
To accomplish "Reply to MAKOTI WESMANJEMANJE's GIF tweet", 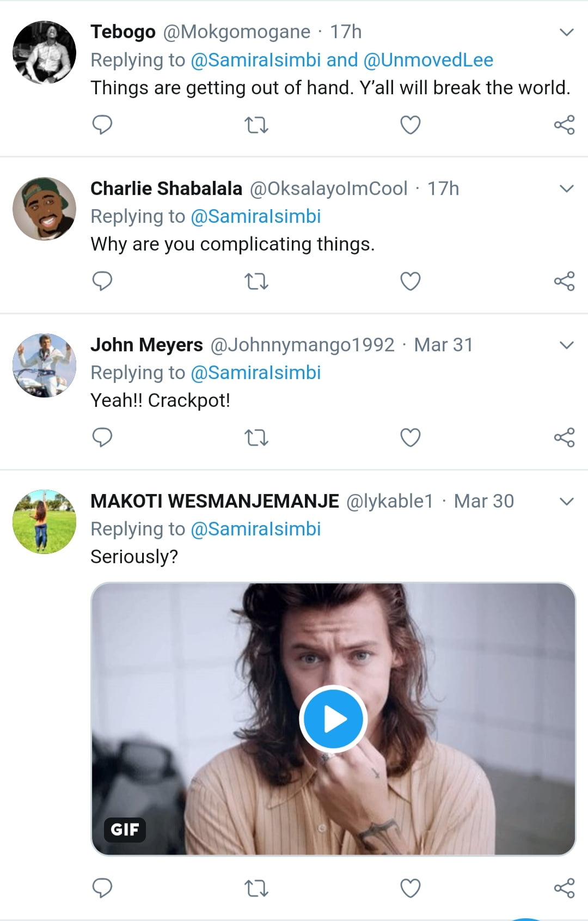I will (x=102, y=888).
